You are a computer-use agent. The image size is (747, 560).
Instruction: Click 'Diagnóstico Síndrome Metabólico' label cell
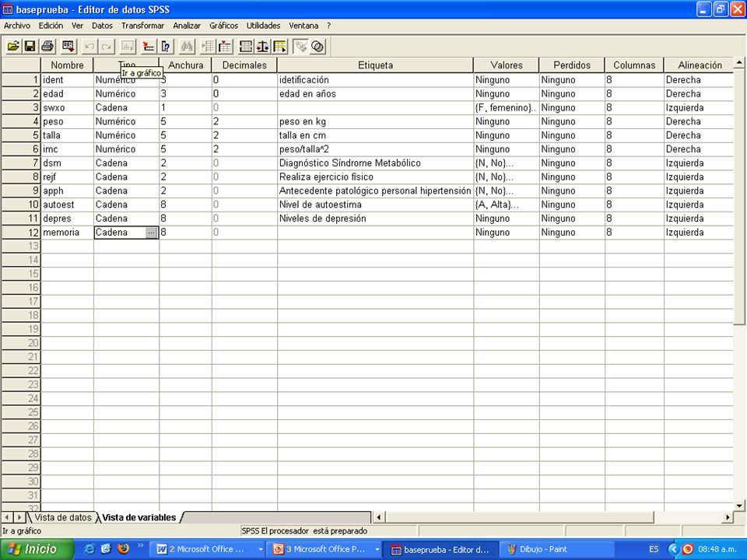pyautogui.click(x=375, y=163)
